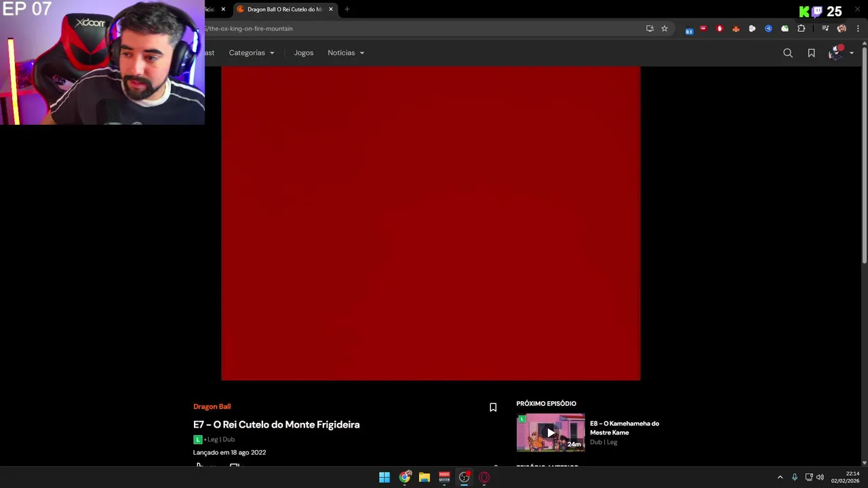Viewport: 868px width, 488px height.
Task: Open the Chrome extensions puzzle icon
Action: 802,28
